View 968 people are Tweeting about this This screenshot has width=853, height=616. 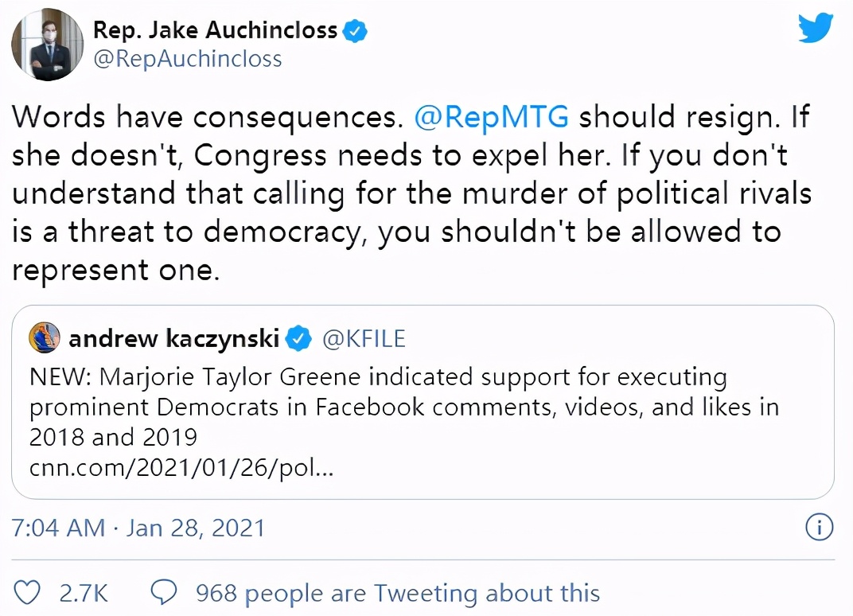click(398, 593)
